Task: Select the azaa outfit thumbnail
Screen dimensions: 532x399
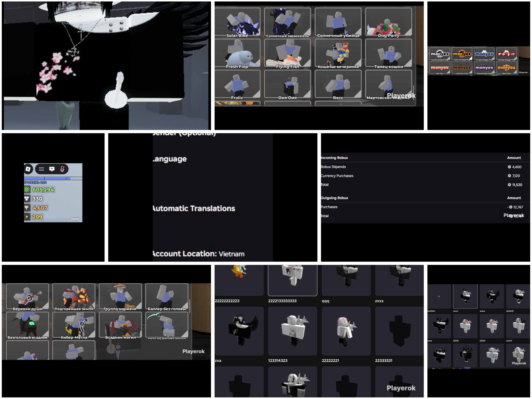Action: click(439, 326)
